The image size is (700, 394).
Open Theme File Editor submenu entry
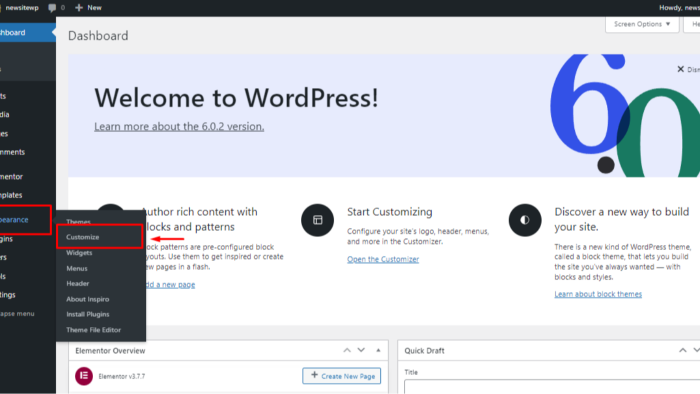[93, 330]
